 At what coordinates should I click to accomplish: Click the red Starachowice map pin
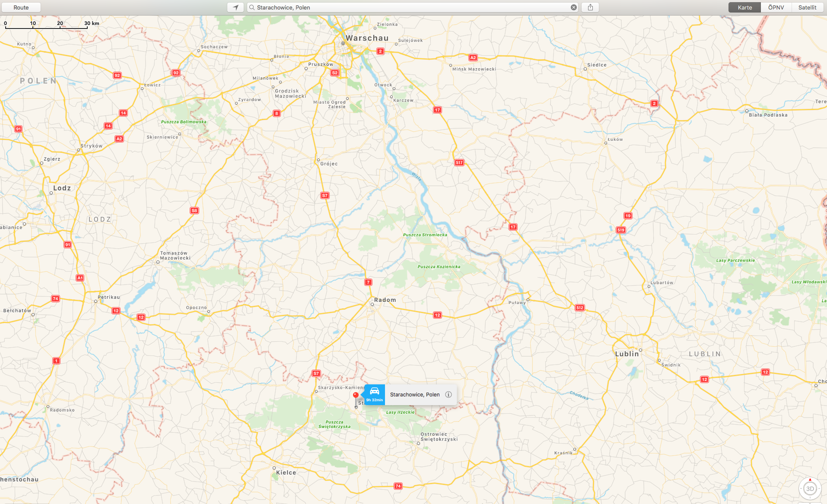click(356, 395)
